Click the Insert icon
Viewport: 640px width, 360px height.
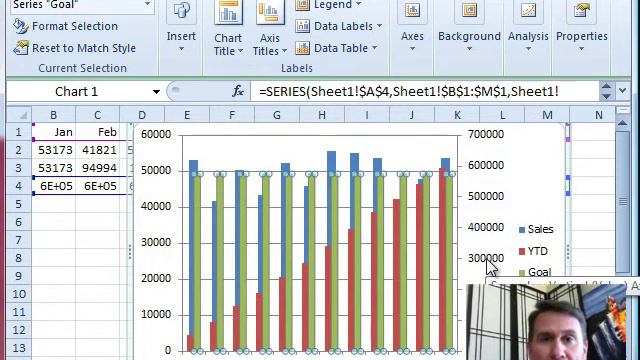click(x=181, y=10)
